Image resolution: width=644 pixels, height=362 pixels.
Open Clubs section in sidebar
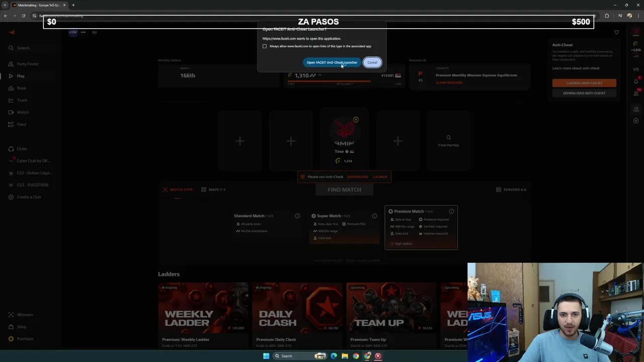pos(18,149)
